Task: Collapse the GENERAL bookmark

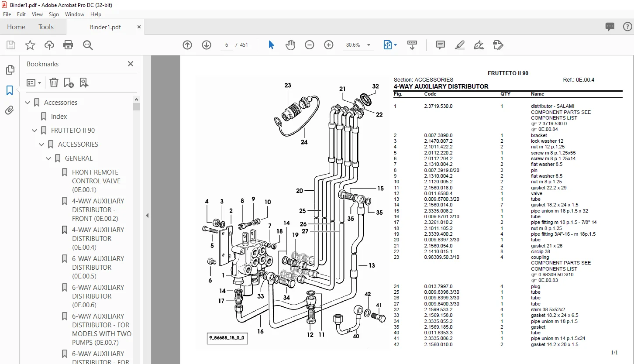Action: click(49, 158)
